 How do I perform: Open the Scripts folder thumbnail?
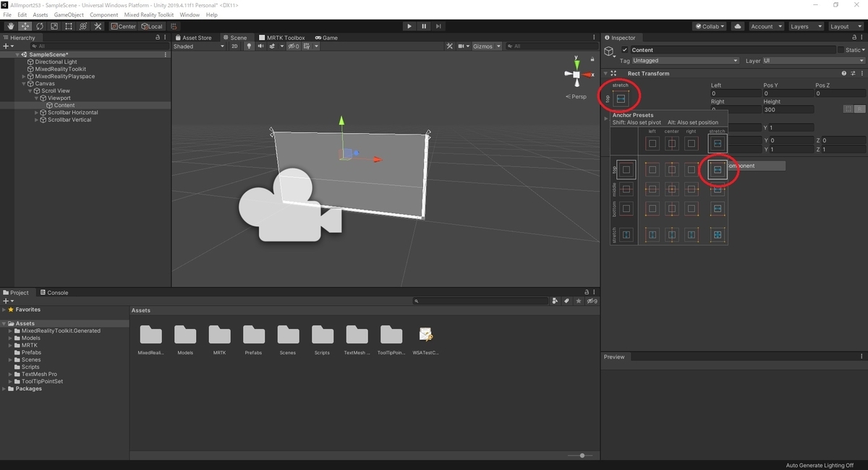(x=322, y=335)
